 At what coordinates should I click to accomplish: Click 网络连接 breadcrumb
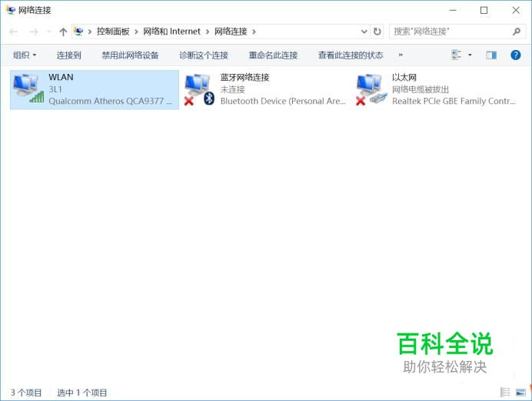pos(231,32)
